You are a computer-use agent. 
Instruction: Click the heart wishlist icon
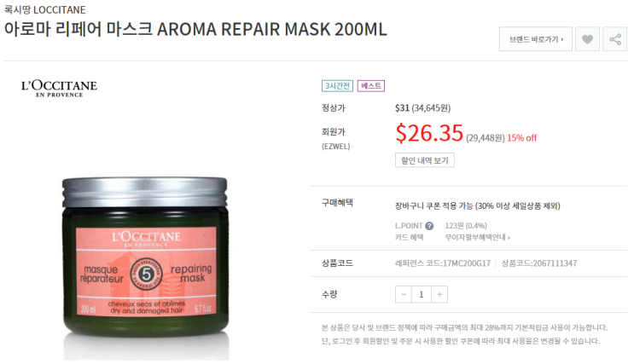(x=587, y=39)
